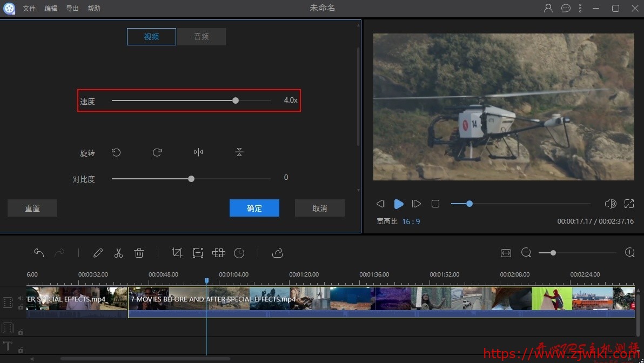Click the rotate clockwise icon
This screenshot has height=363, width=644.
coord(157,152)
